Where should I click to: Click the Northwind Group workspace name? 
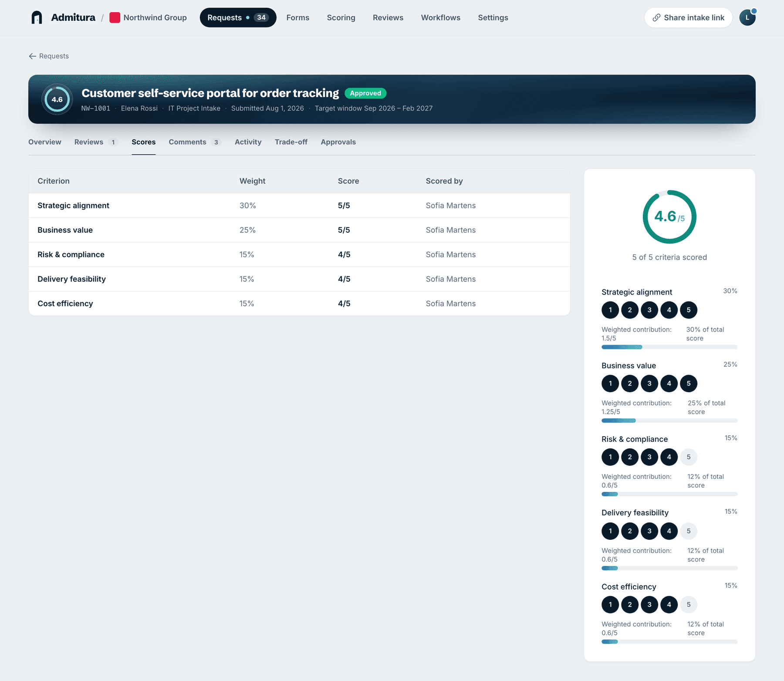click(155, 17)
